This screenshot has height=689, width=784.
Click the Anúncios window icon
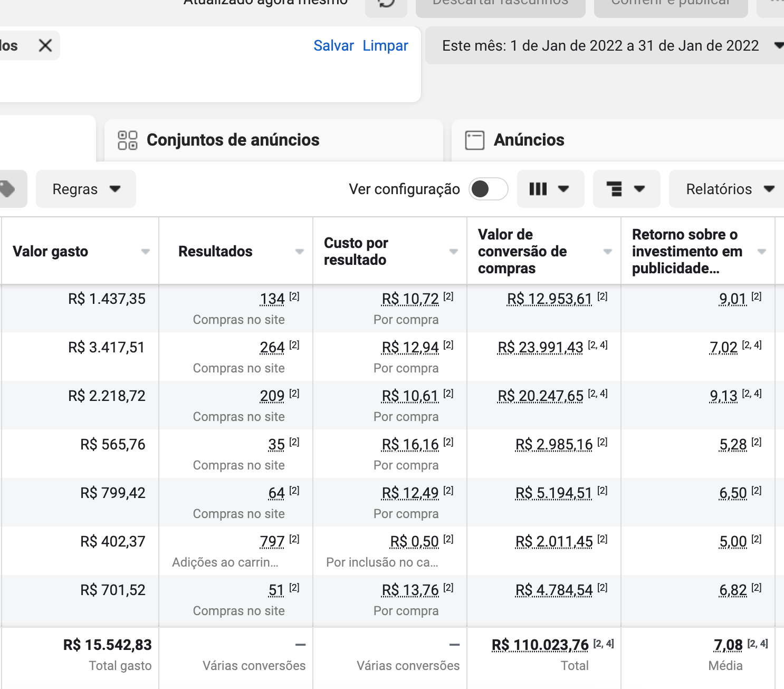(x=474, y=140)
